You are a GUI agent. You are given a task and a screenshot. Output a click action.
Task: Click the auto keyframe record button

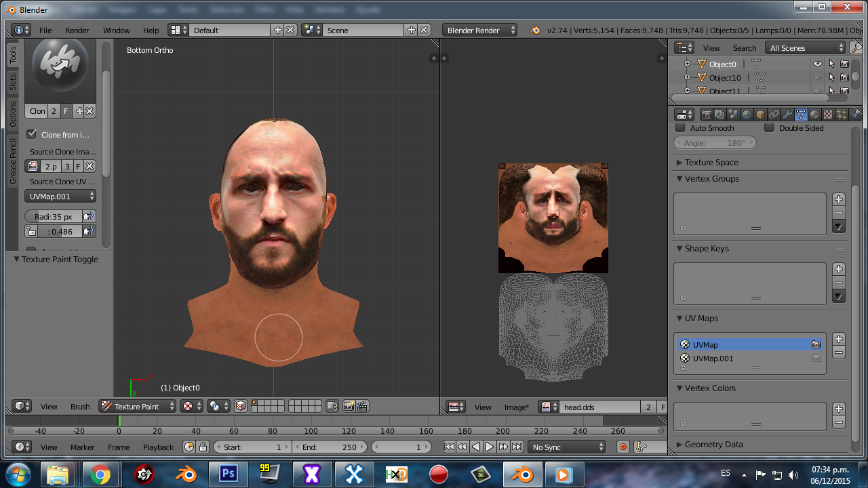[x=623, y=447]
